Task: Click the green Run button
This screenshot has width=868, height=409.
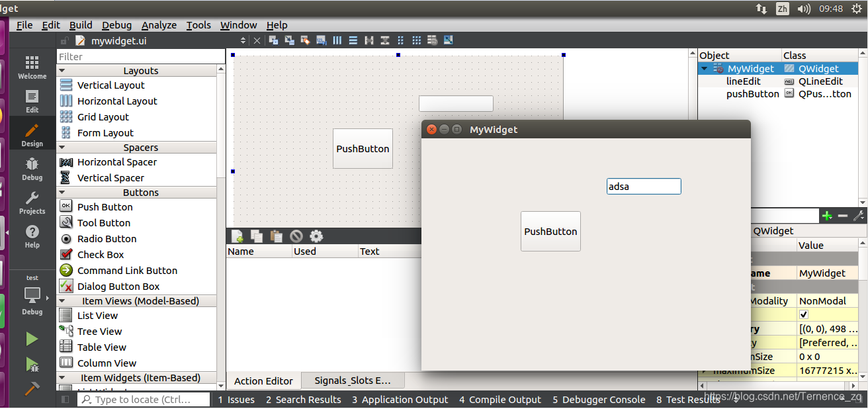Action: click(x=32, y=340)
